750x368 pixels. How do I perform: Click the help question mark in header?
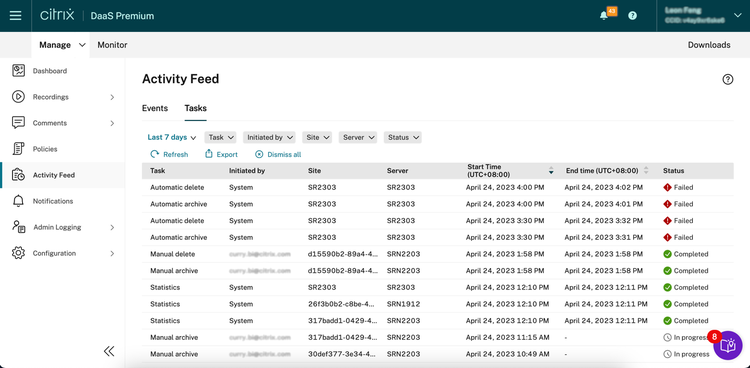coord(632,16)
